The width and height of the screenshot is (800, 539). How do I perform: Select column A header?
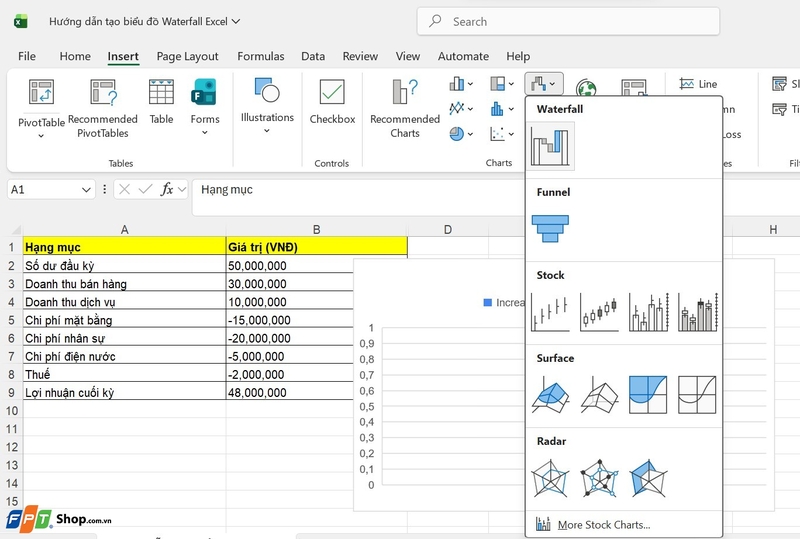(x=124, y=230)
